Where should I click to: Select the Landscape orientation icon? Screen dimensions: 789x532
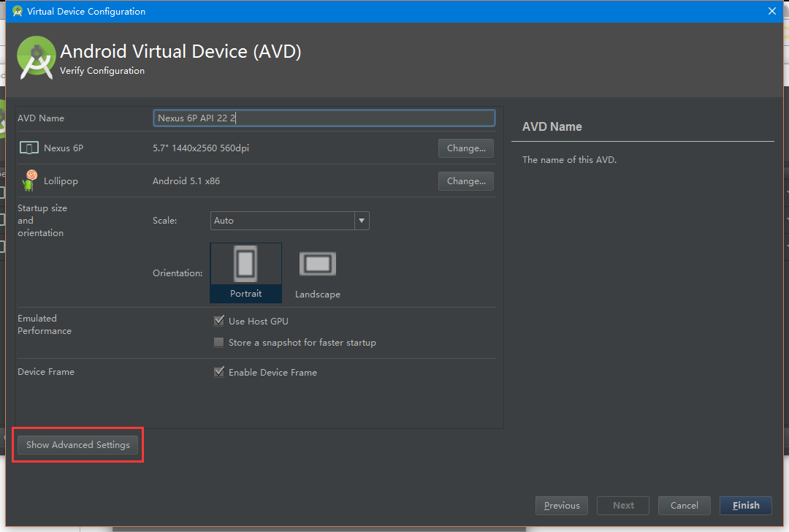click(x=318, y=264)
